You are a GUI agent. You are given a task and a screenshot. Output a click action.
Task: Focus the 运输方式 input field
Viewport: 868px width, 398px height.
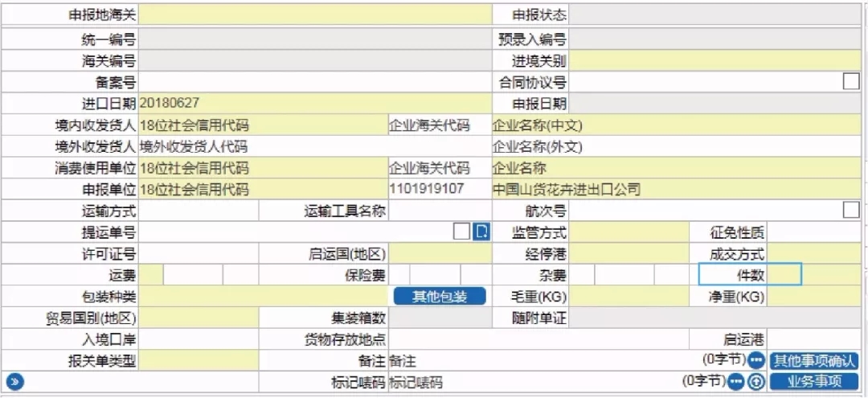tap(199, 211)
